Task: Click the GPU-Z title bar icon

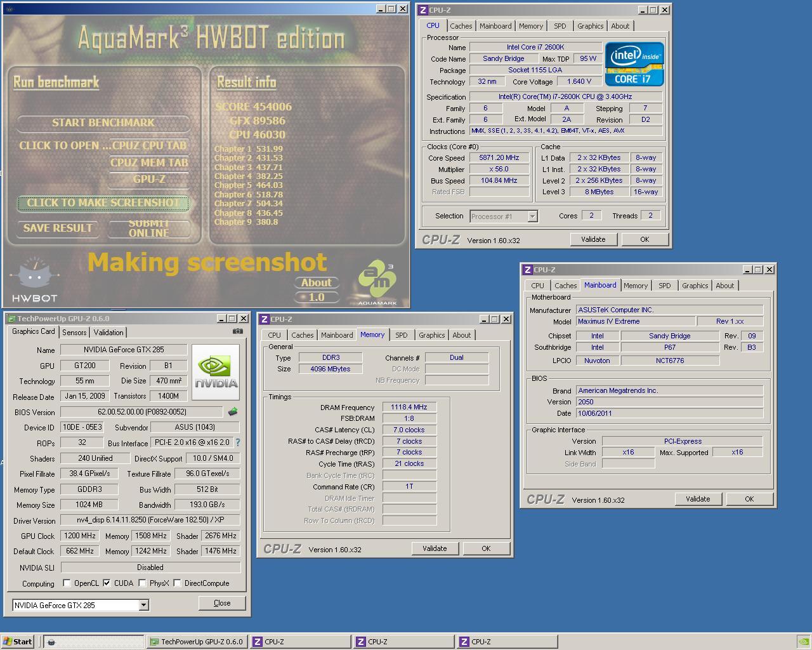Action: point(11,319)
